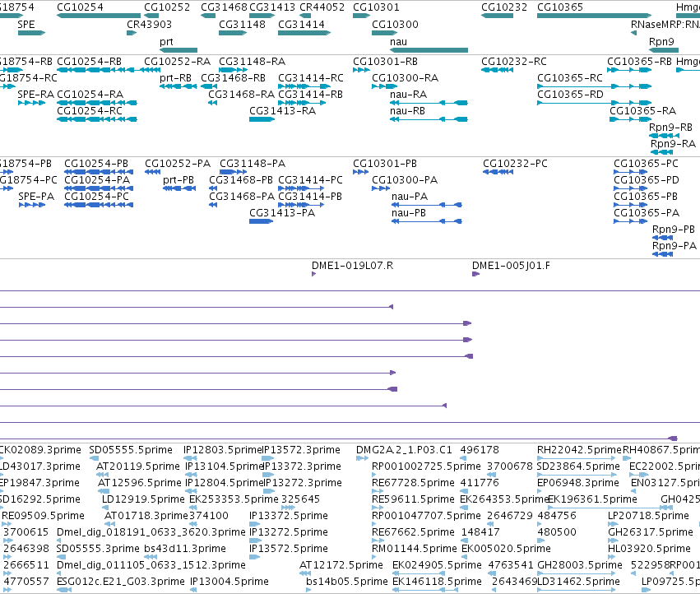Screen dimensions: 700x594
Task: Click transcript CG31413-RA
Action: coord(283,111)
